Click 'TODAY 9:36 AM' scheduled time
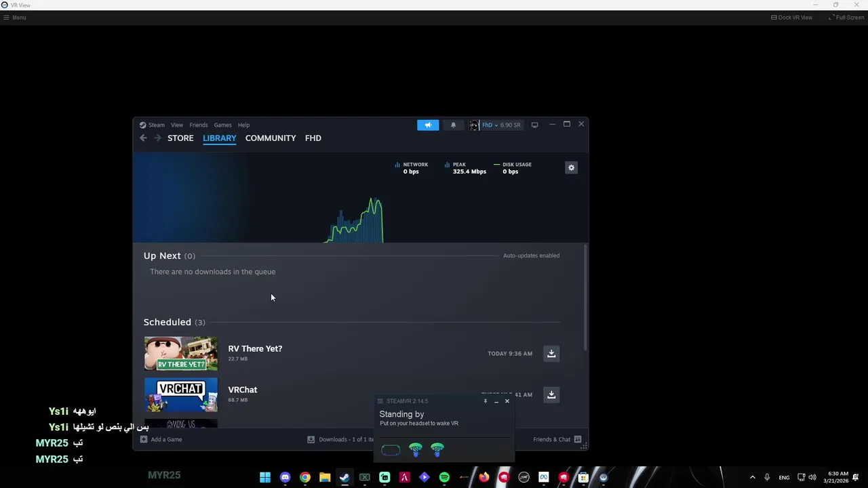The height and width of the screenshot is (488, 868). click(x=510, y=353)
